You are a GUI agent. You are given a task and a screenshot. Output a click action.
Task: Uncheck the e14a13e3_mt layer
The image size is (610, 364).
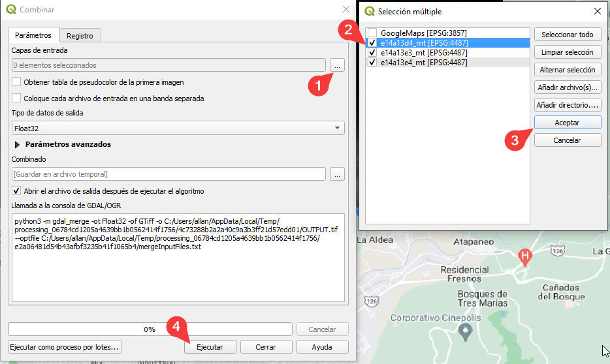pos(372,53)
